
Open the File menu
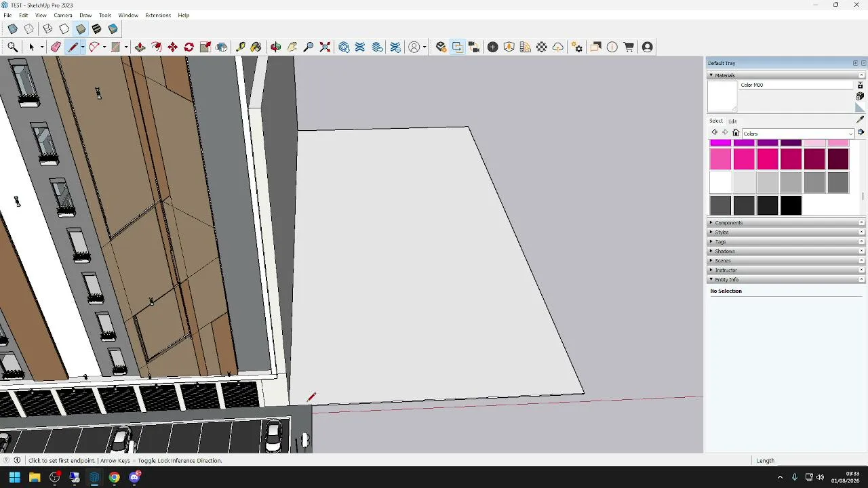pos(7,15)
